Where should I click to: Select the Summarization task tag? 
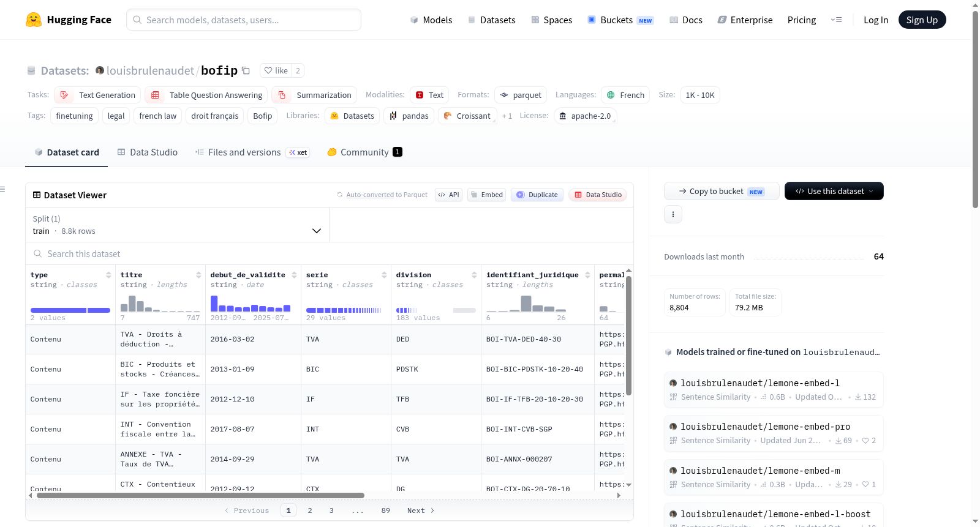(x=314, y=95)
